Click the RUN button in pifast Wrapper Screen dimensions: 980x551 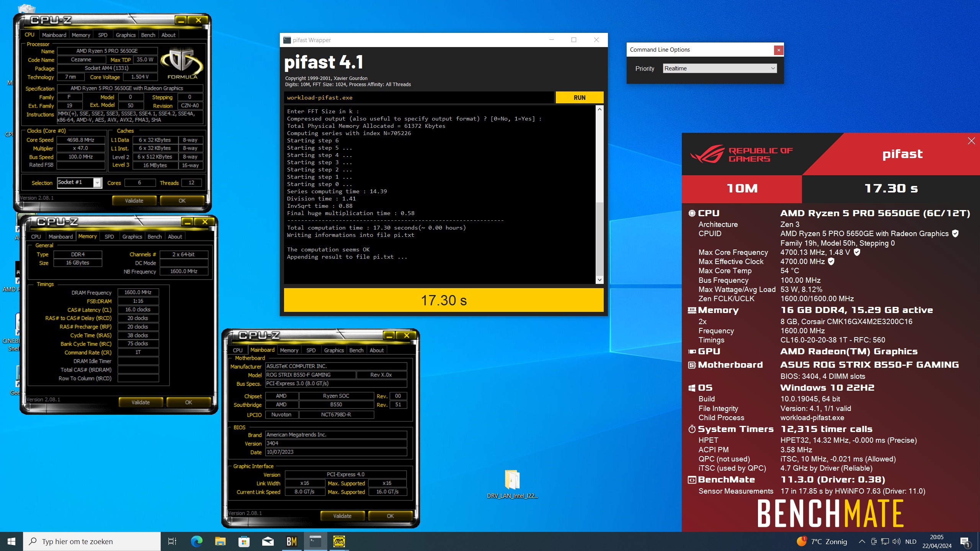(580, 98)
